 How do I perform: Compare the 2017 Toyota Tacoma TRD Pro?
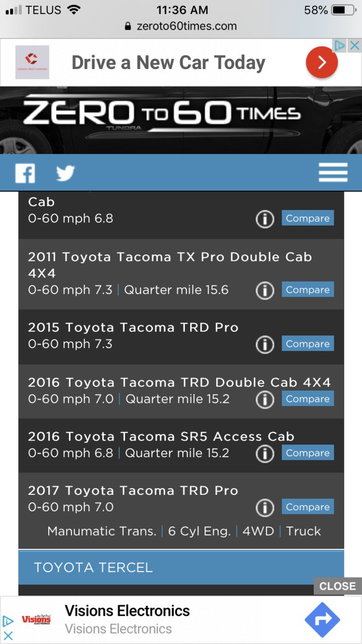coord(308,507)
